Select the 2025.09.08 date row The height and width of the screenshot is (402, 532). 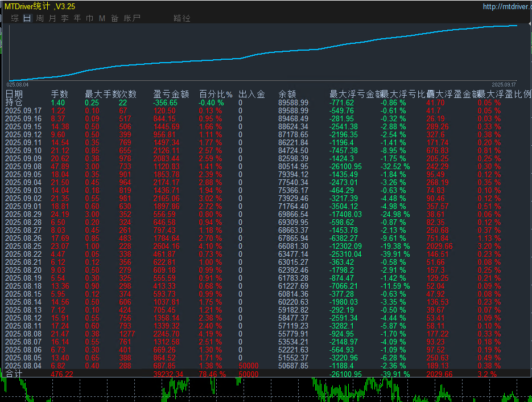23,166
